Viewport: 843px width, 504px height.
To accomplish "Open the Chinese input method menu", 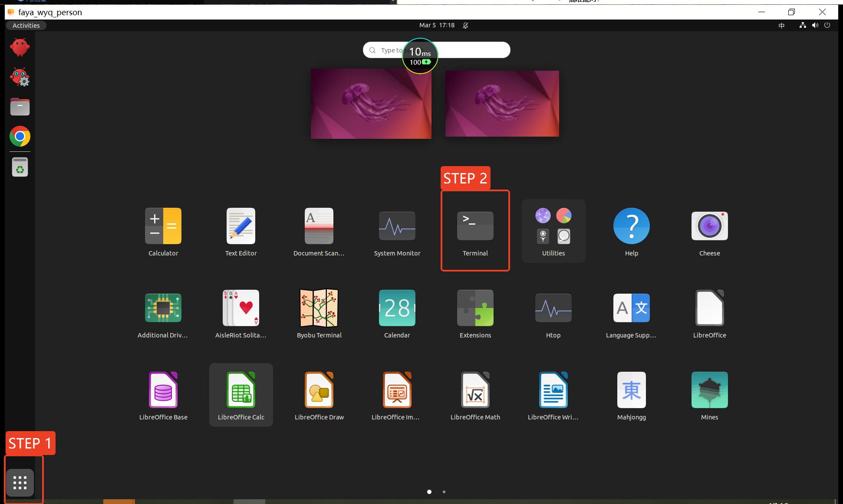I will (781, 26).
